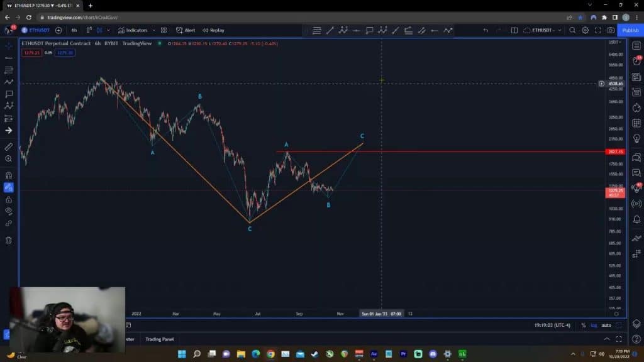Open the ETHUSDT layout name dropdown

(x=546, y=30)
